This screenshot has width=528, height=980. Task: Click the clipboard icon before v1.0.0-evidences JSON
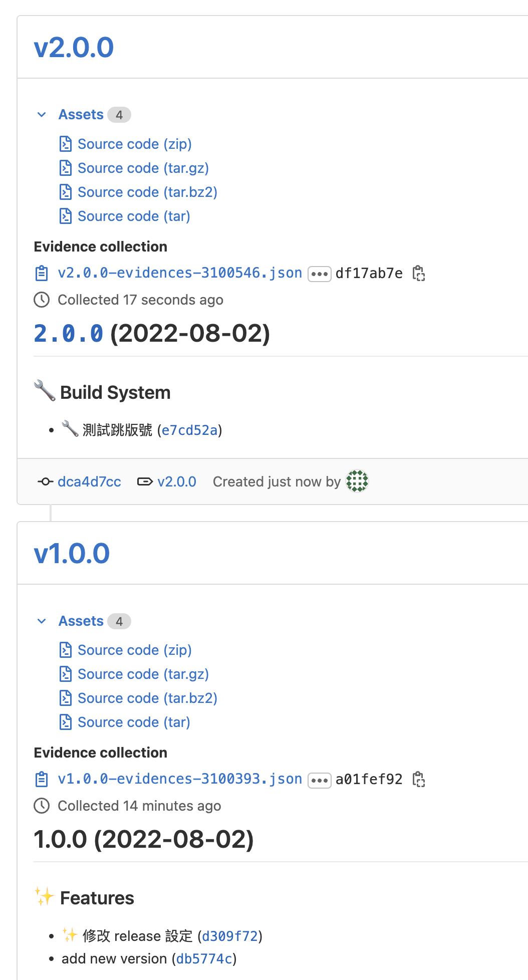tap(42, 779)
